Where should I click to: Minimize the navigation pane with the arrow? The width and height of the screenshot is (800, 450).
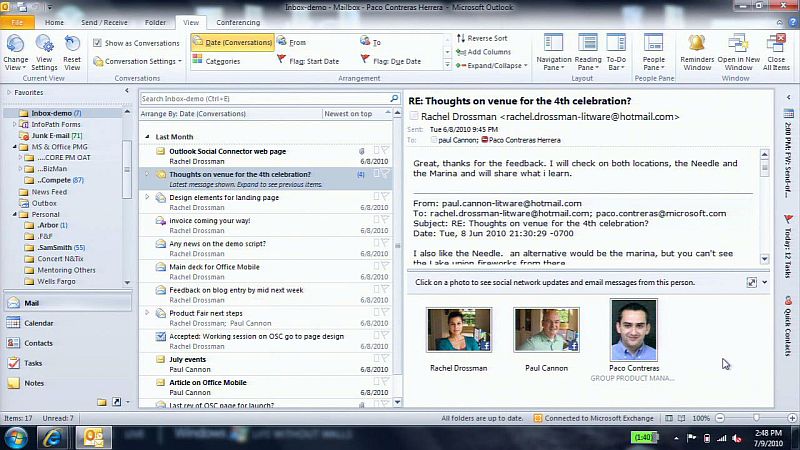click(x=127, y=91)
